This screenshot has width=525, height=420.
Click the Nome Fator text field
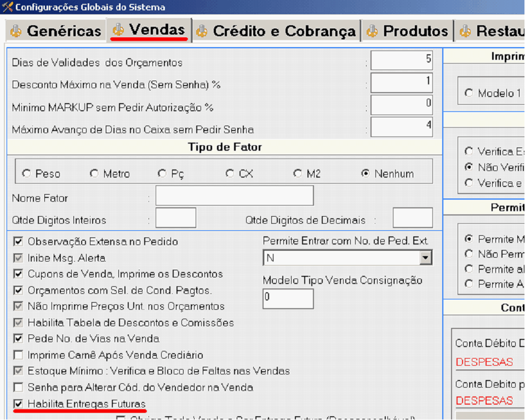235,196
